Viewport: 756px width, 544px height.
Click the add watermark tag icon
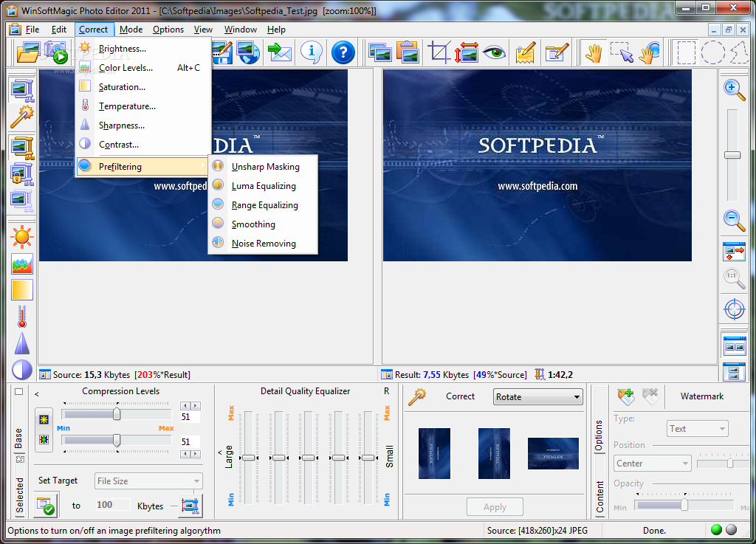pyautogui.click(x=626, y=396)
